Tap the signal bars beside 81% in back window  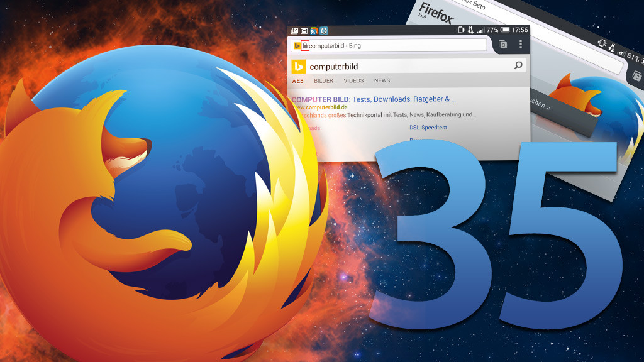[x=621, y=53]
